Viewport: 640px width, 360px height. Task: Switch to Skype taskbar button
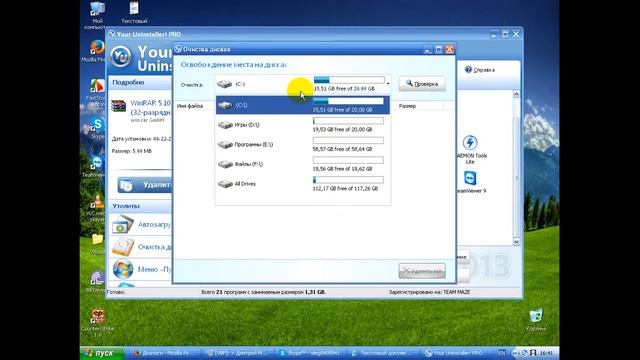coord(311,353)
